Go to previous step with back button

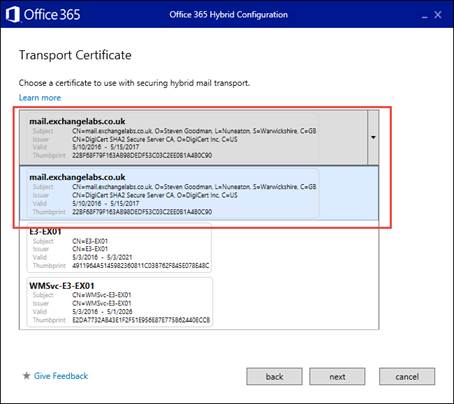tap(274, 377)
